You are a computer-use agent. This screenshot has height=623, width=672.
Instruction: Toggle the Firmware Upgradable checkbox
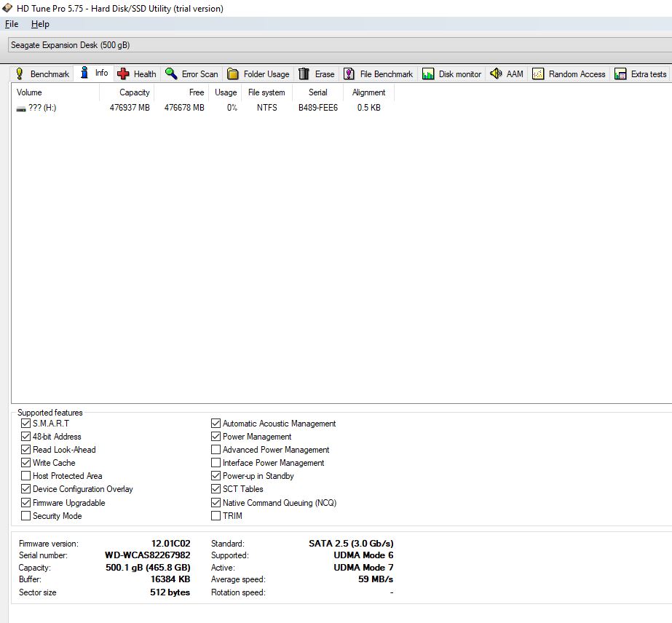[25, 503]
